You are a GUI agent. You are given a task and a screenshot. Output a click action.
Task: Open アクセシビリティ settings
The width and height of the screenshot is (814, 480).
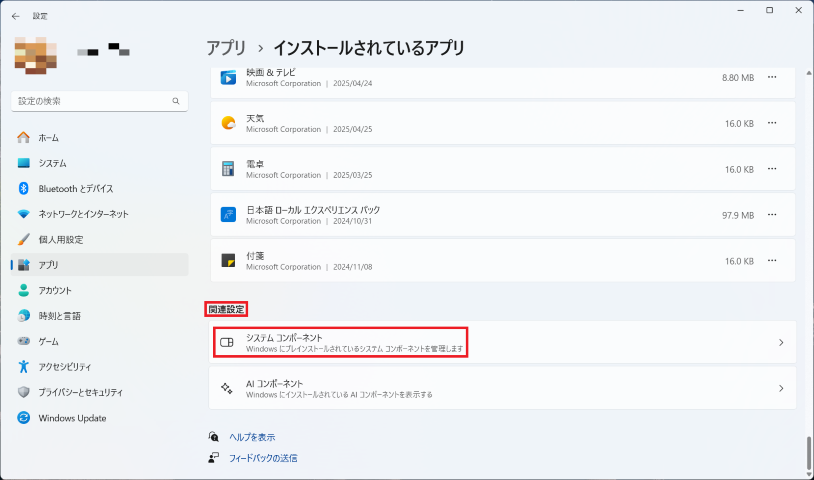pyautogui.click(x=99, y=366)
